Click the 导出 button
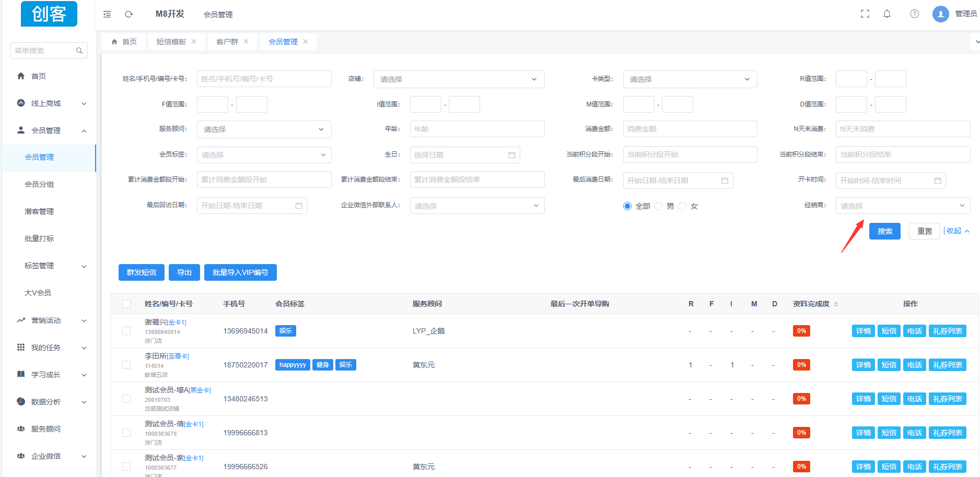980x477 pixels. (184, 272)
